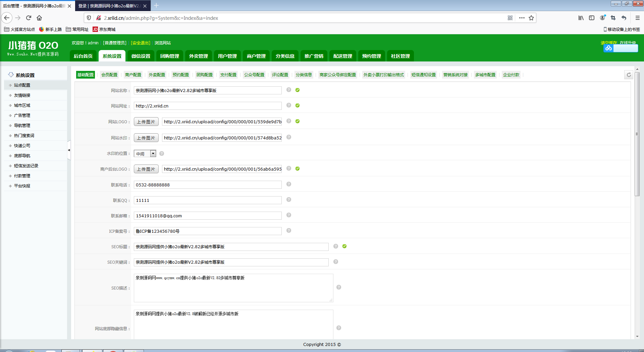Refresh the panel using the top-right reload icon
This screenshot has height=352, width=644.
pos(629,75)
